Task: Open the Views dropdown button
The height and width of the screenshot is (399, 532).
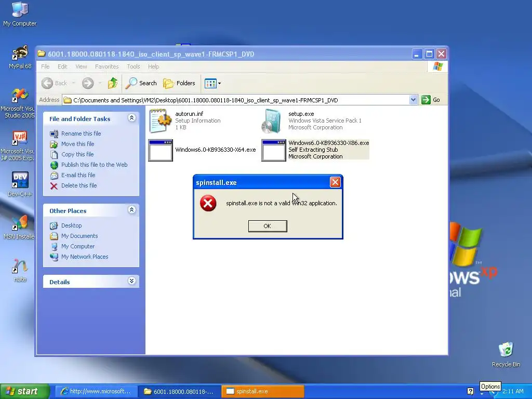Action: click(x=212, y=83)
